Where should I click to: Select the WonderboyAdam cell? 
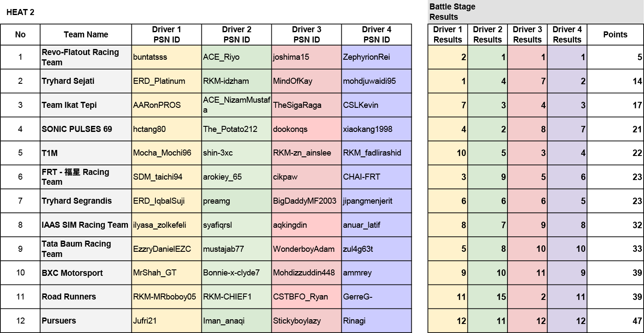tap(307, 249)
